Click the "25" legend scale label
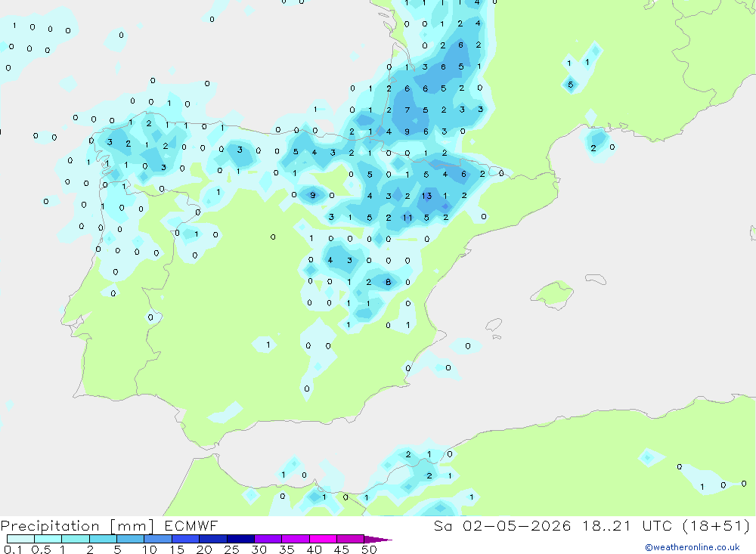 click(x=231, y=549)
